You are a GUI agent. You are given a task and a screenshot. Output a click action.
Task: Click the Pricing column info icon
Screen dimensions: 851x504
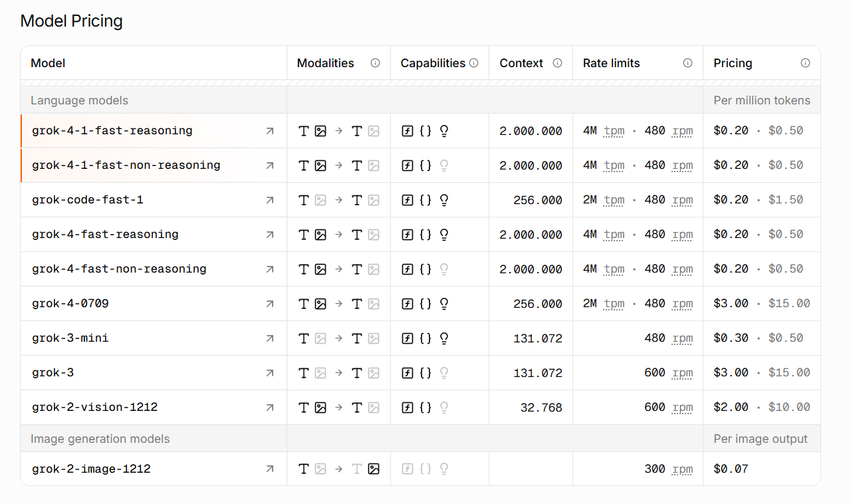pyautogui.click(x=805, y=63)
